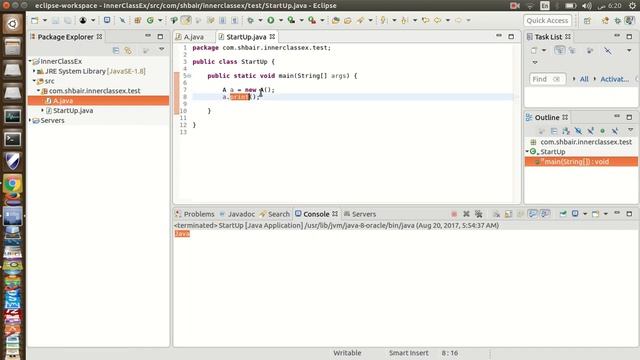Viewport: 640px width, 360px height.
Task: Click the New Java Package toolbar icon
Action: pyautogui.click(x=138, y=20)
